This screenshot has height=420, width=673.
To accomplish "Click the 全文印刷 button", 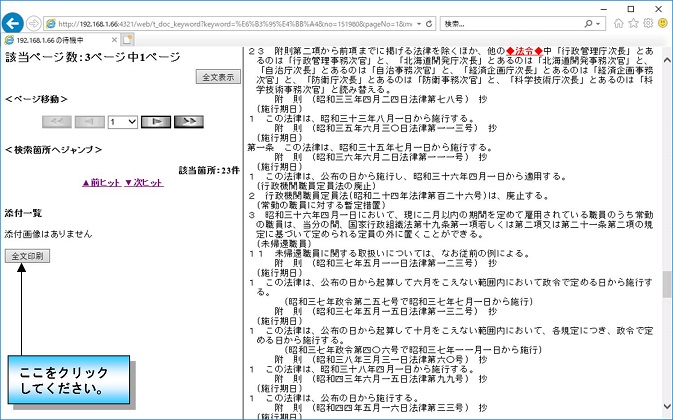I will [x=25, y=256].
